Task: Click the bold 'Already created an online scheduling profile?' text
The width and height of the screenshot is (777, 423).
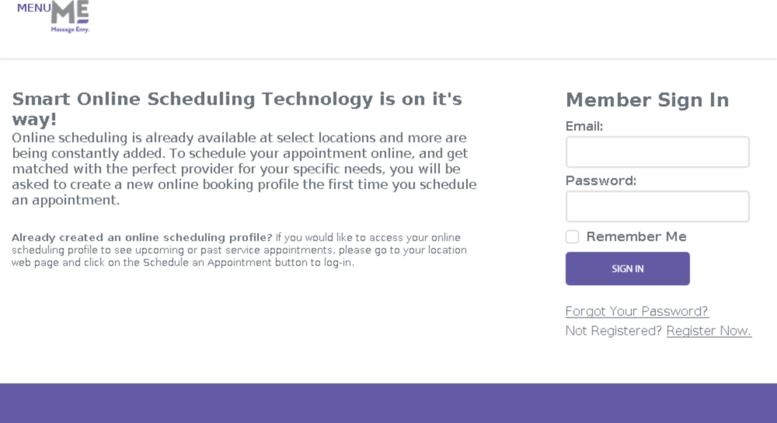Action: pos(141,237)
